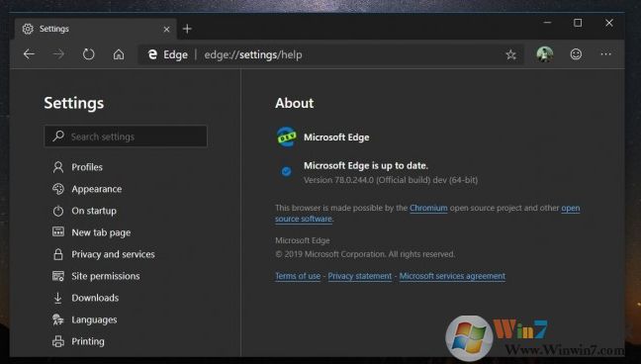Click the version number text line
Viewport: 641px width, 364px height.
coord(391,180)
